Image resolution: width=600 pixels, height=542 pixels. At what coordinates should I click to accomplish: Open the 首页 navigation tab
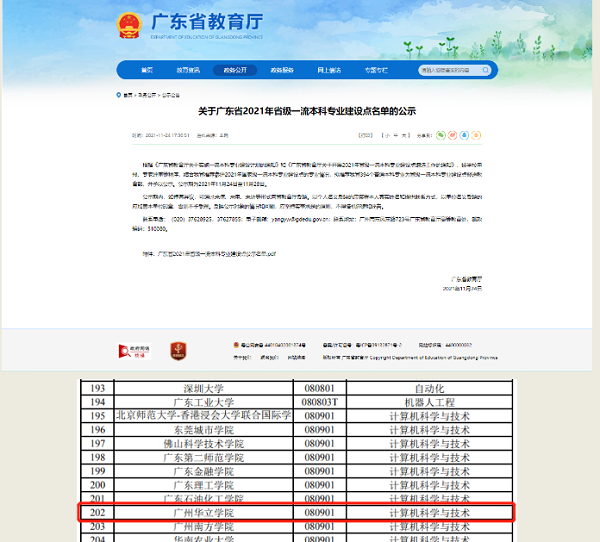147,70
